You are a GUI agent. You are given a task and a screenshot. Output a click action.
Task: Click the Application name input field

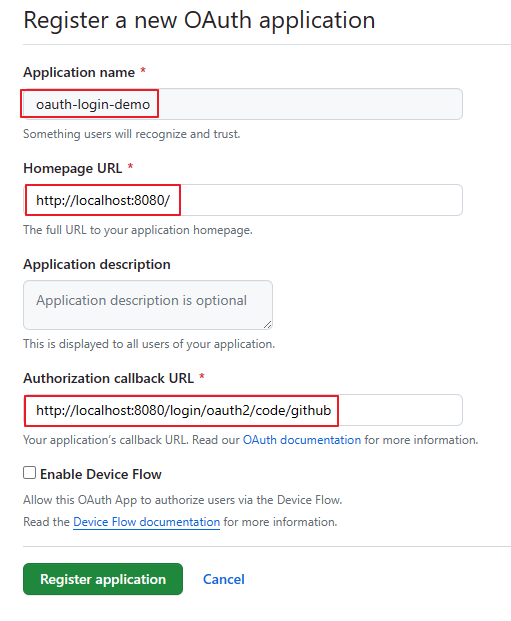[x=242, y=104]
